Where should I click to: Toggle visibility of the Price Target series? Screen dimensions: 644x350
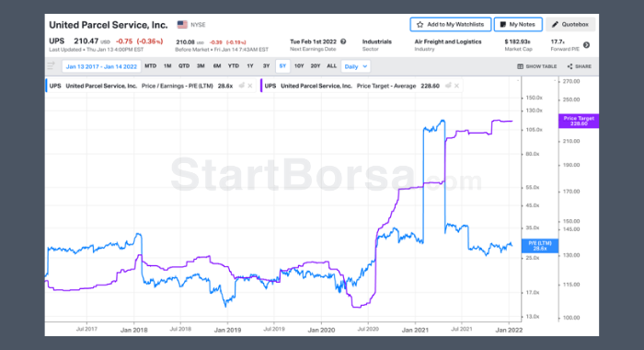[x=448, y=86]
